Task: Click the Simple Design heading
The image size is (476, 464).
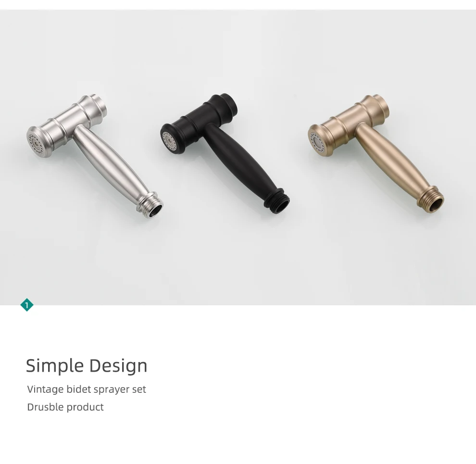Action: coord(87,365)
